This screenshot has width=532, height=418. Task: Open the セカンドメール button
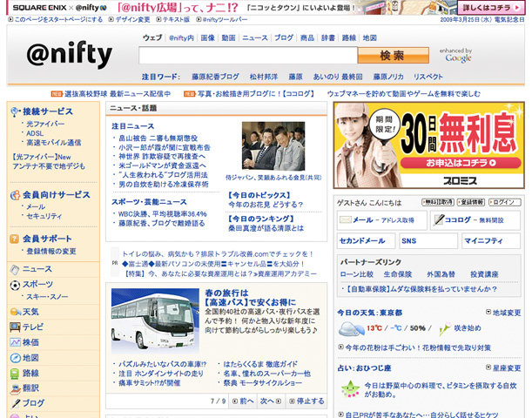click(366, 241)
